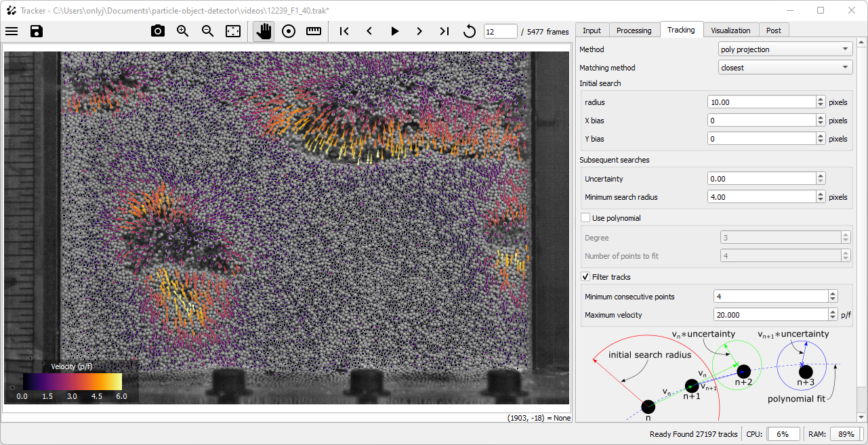
Task: Select the ruler measurement tool
Action: [x=314, y=31]
